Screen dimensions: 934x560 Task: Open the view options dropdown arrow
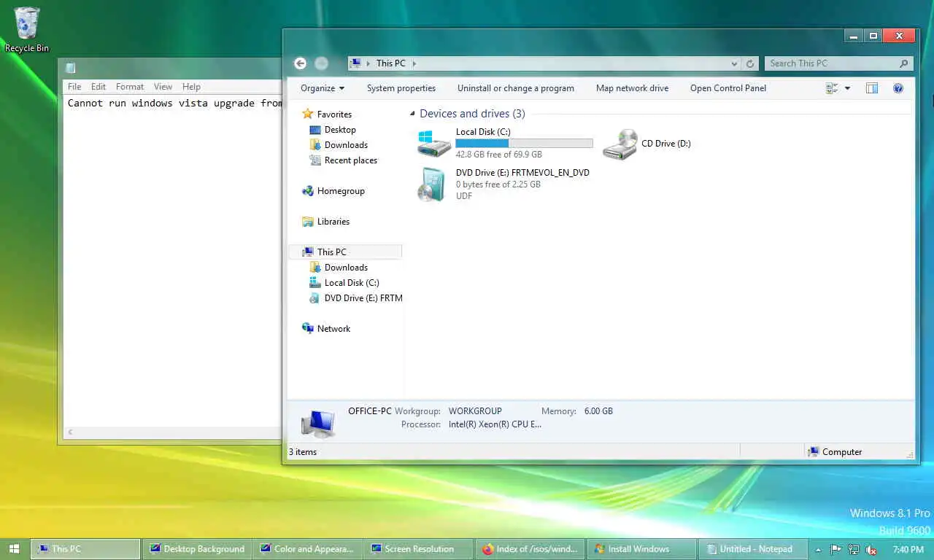coord(847,88)
